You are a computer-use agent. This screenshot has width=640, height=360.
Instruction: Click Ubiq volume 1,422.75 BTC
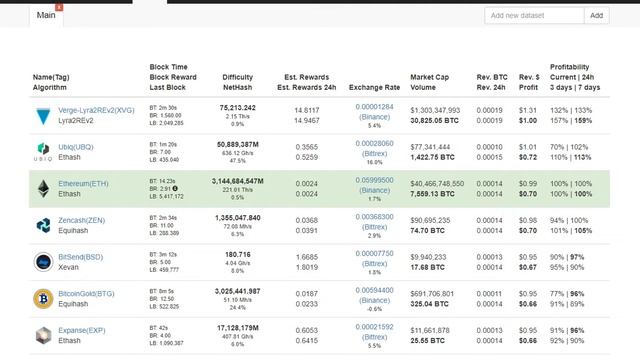pyautogui.click(x=432, y=157)
